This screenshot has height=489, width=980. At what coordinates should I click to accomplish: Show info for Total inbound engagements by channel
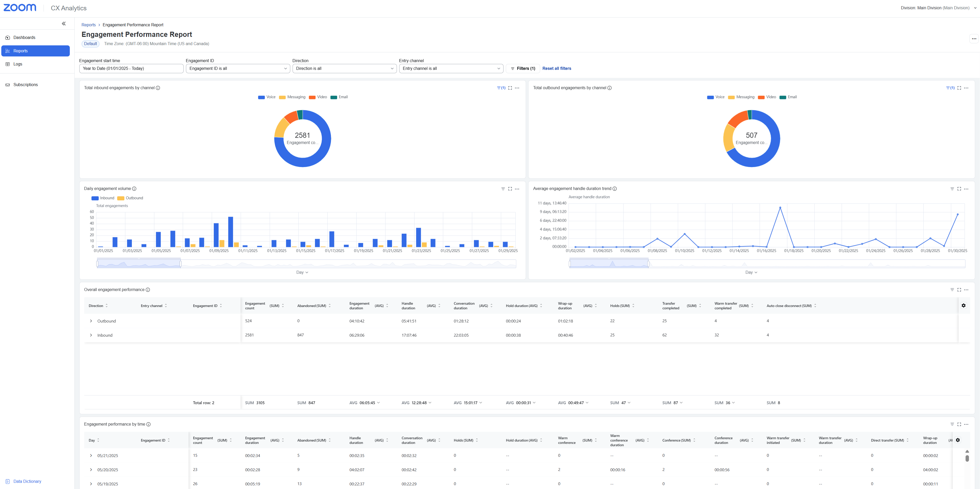point(158,88)
